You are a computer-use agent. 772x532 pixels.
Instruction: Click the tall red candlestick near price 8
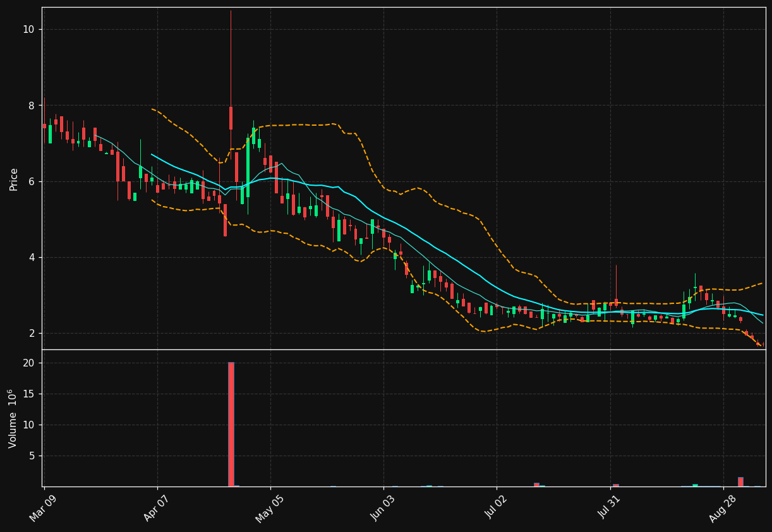(231, 118)
